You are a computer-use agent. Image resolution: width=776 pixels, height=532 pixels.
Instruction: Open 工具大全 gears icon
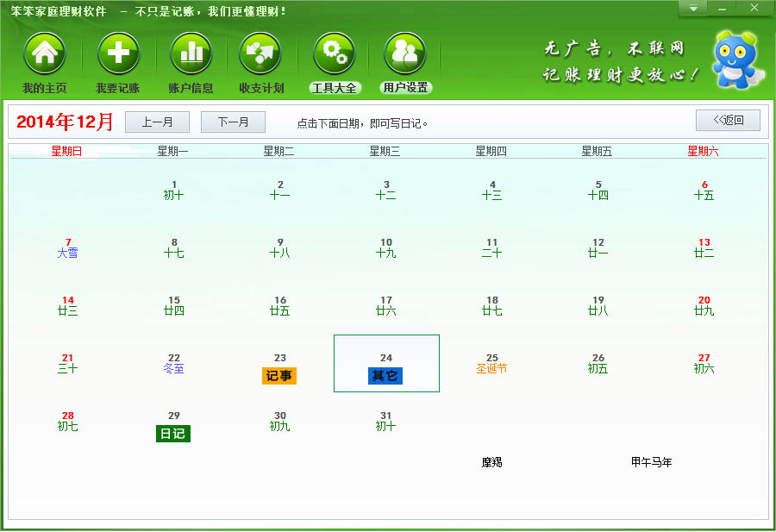click(x=335, y=54)
